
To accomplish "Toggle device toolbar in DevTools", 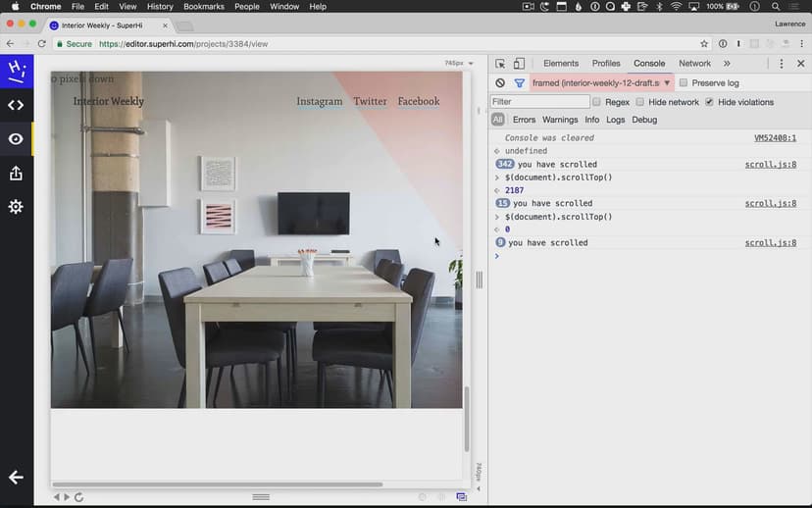I will [519, 64].
